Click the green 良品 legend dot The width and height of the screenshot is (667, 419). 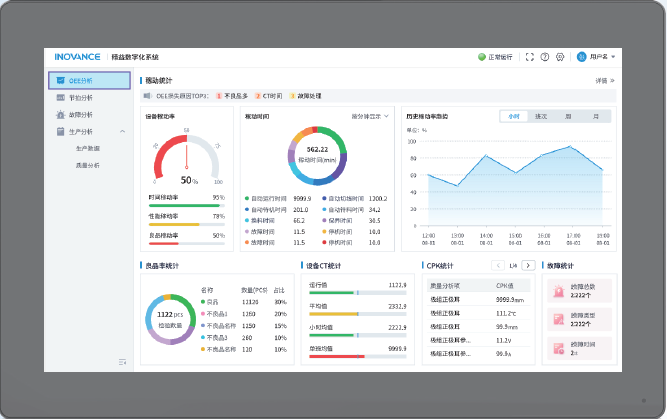[203, 302]
